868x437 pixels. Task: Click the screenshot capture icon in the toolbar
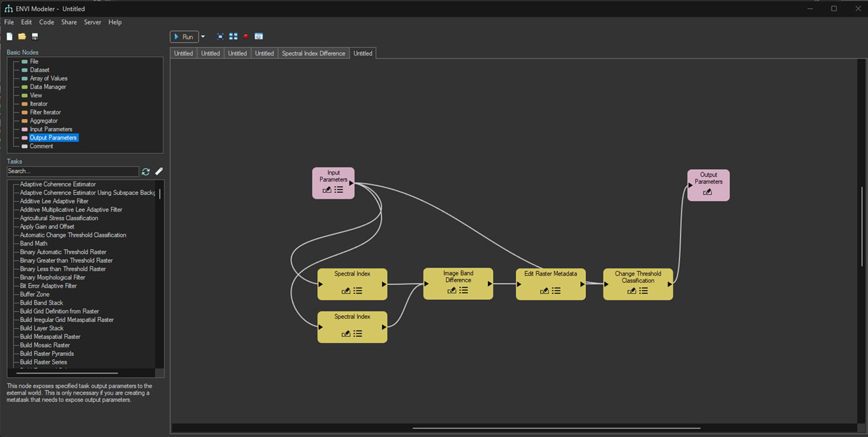(259, 37)
